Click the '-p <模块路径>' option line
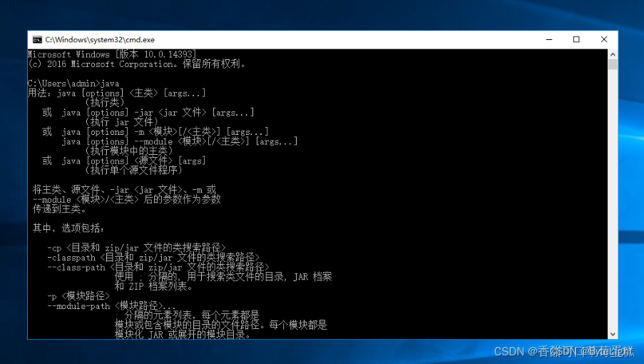This screenshot has height=364, width=644. click(78, 296)
